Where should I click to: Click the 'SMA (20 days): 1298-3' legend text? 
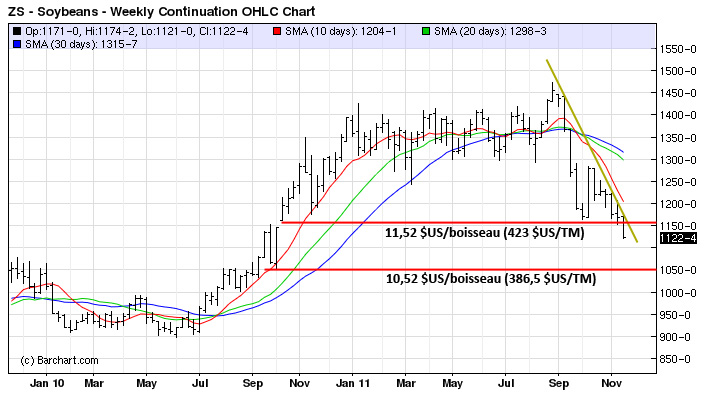pyautogui.click(x=490, y=32)
